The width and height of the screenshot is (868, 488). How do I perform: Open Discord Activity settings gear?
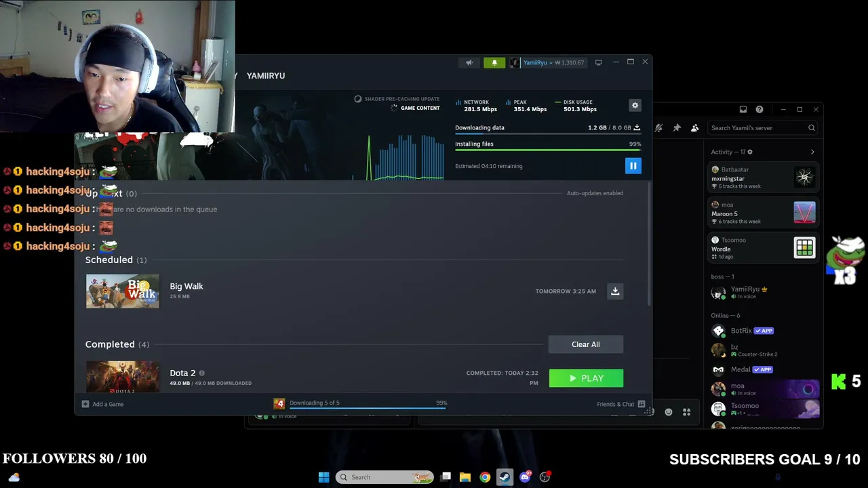749,152
